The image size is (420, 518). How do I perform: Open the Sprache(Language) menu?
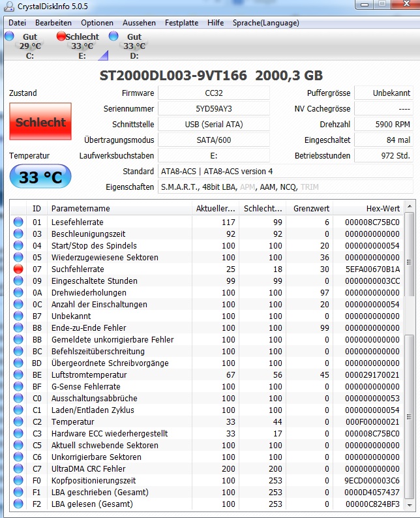266,23
